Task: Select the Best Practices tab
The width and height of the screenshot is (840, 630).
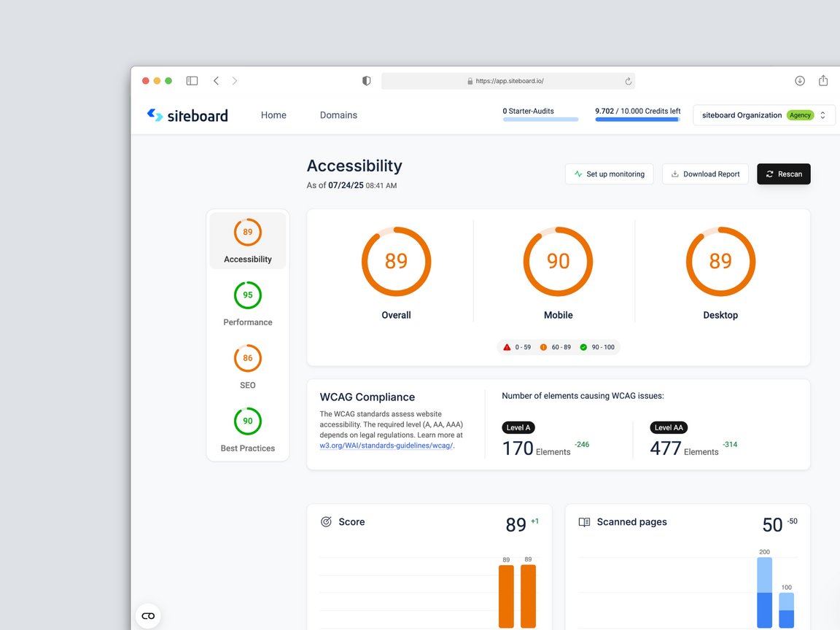Action: click(248, 429)
